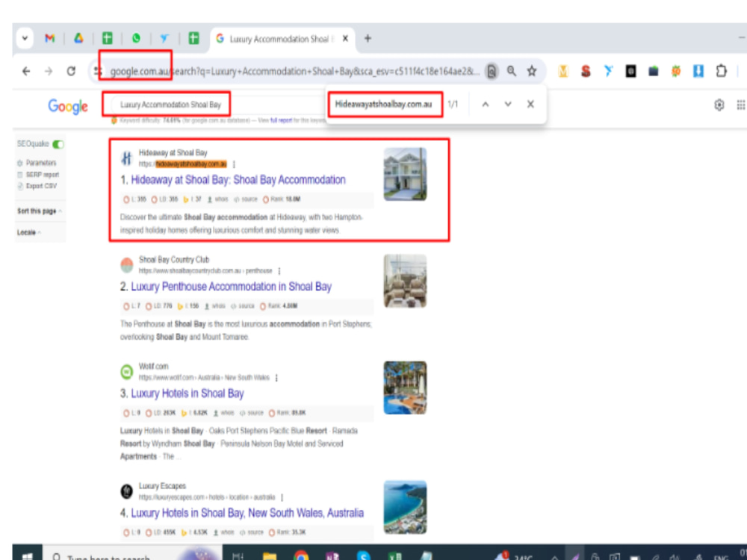Open more options for Luxury Escapes result
The image size is (747, 560).
pyautogui.click(x=282, y=497)
